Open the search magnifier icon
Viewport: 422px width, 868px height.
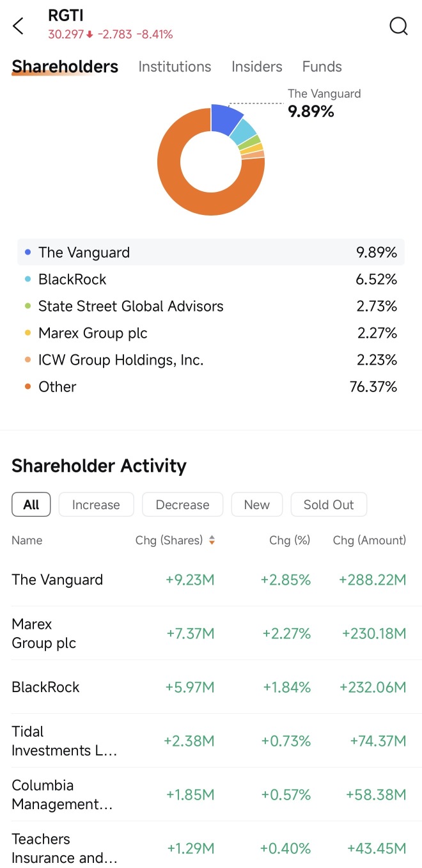[398, 26]
